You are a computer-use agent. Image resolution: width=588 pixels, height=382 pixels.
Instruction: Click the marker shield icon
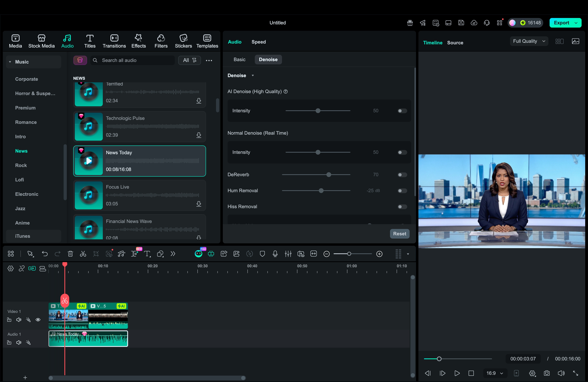coord(262,254)
